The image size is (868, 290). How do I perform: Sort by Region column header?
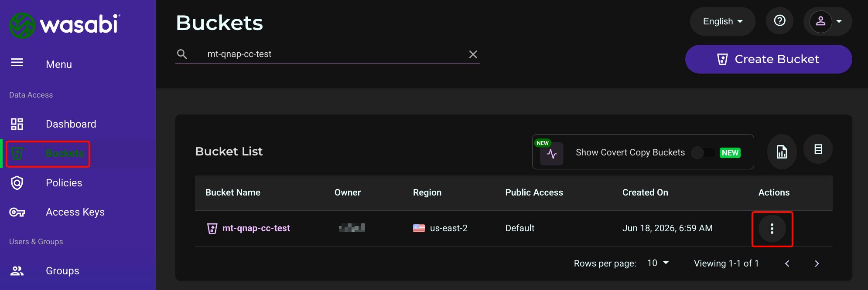(427, 192)
